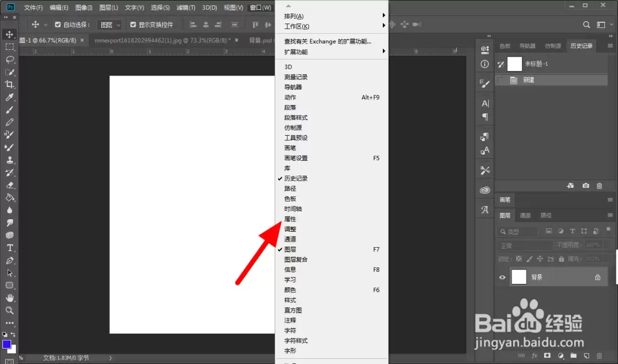Toggle history brush source for 新建 state

(501, 80)
